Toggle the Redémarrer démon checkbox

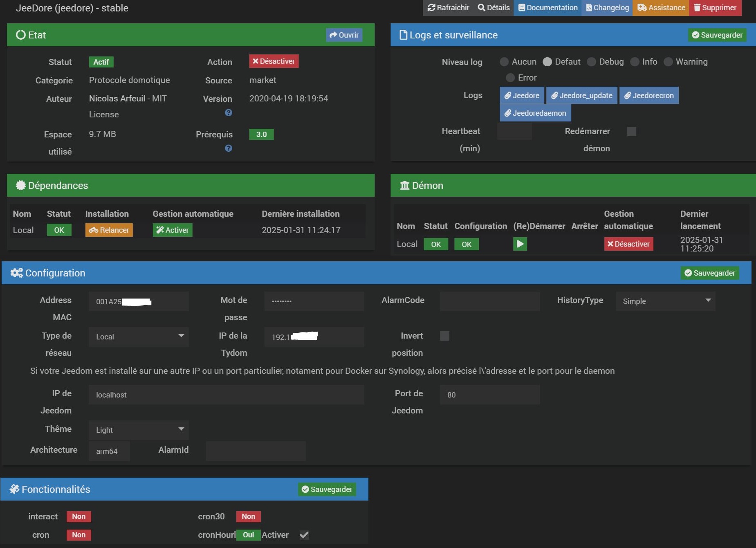tap(632, 132)
